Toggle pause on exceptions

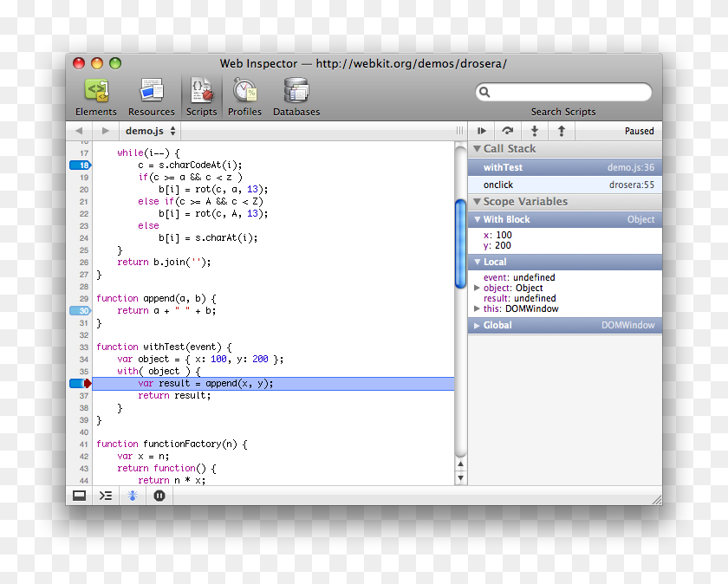coord(159,495)
